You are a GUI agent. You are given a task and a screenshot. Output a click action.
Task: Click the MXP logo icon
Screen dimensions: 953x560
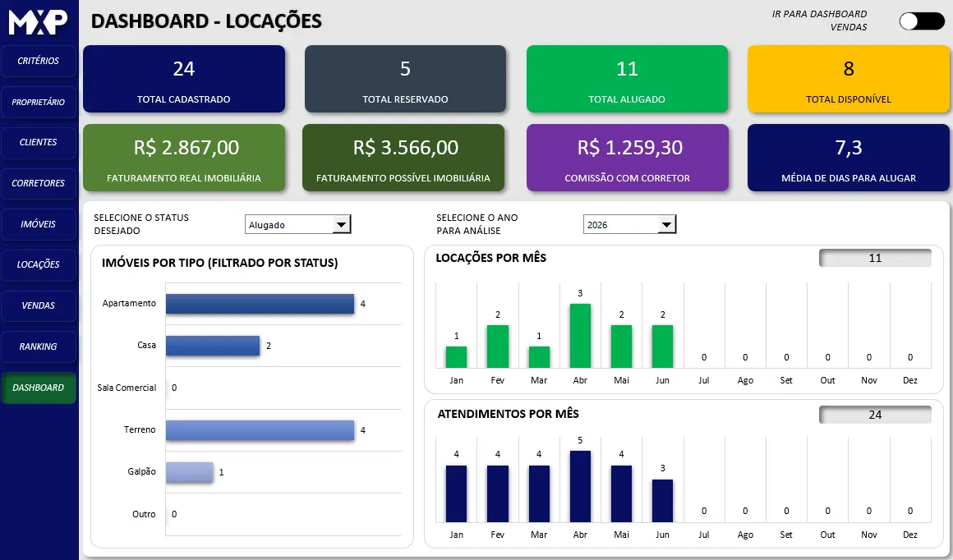click(x=38, y=22)
